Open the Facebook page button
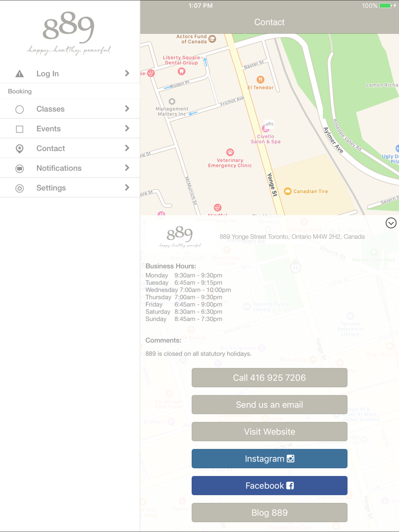 pyautogui.click(x=269, y=486)
